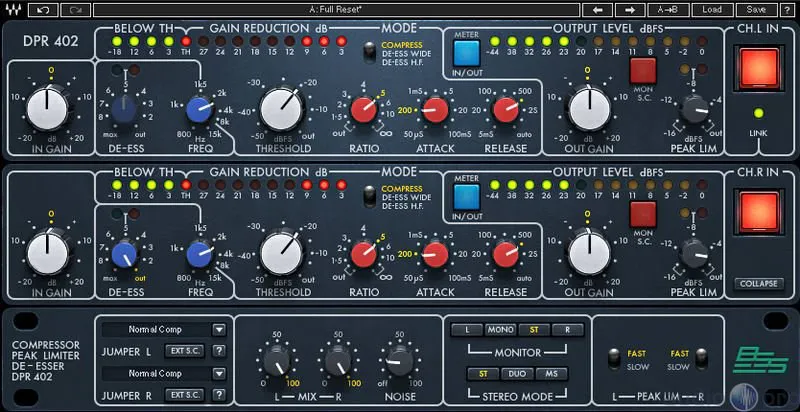Click the right channel PEAK LIM knob
Image resolution: width=800 pixels, height=412 pixels.
pyautogui.click(x=695, y=253)
